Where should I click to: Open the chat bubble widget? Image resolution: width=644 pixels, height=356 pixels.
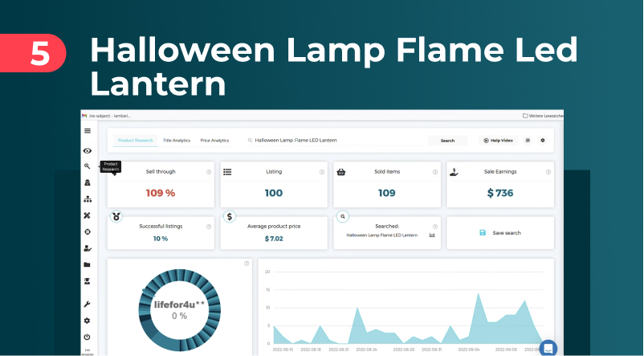click(x=548, y=348)
